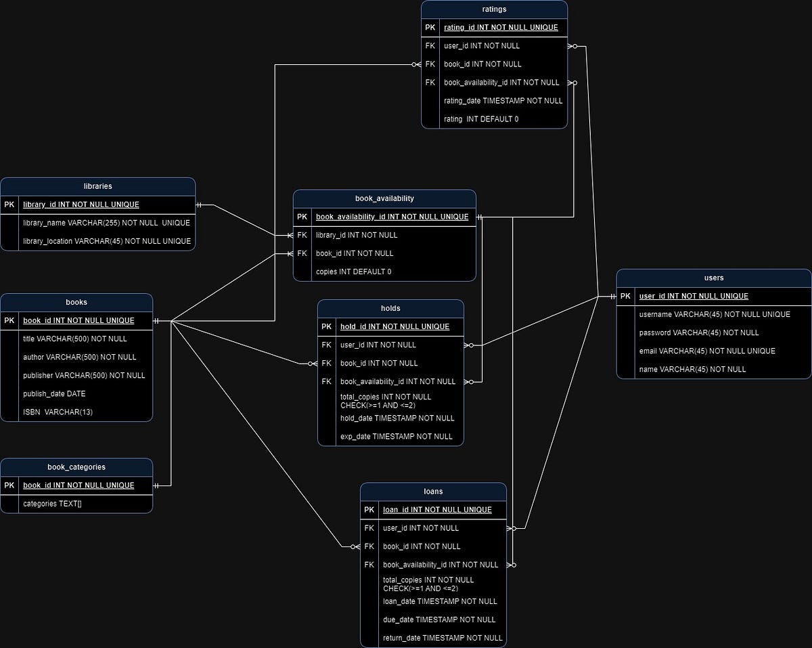Click book_availability_id INT NOT NULL in loans table

click(433, 565)
